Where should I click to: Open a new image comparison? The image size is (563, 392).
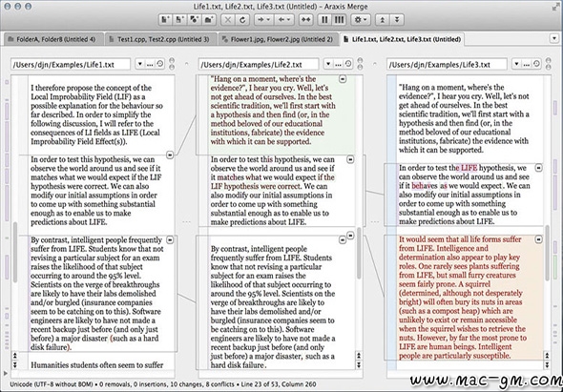click(194, 20)
